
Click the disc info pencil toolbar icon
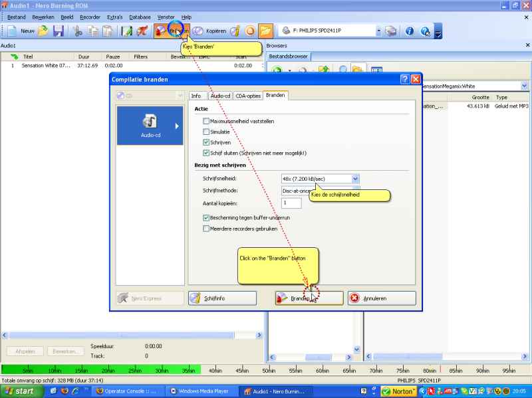(235, 31)
